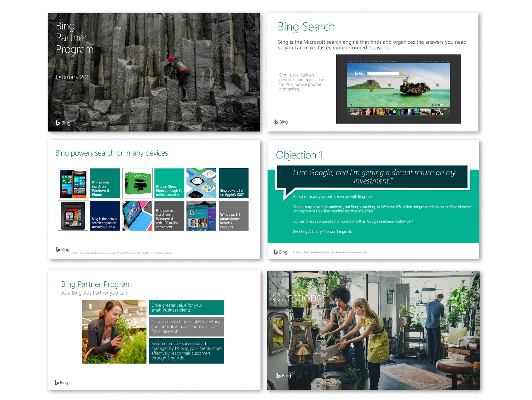This screenshot has height=400, width=532.
Task: Click 'You can increase your online revenue' line
Action: pos(332,197)
